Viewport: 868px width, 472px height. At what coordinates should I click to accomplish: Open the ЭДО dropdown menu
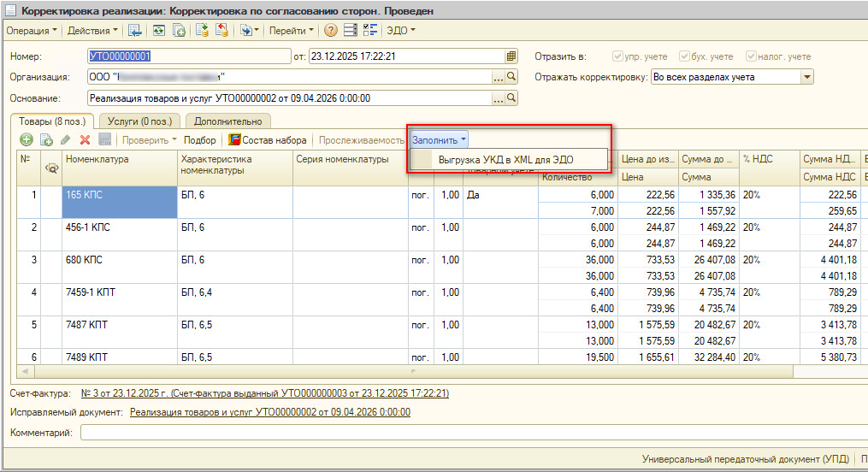pos(401,31)
